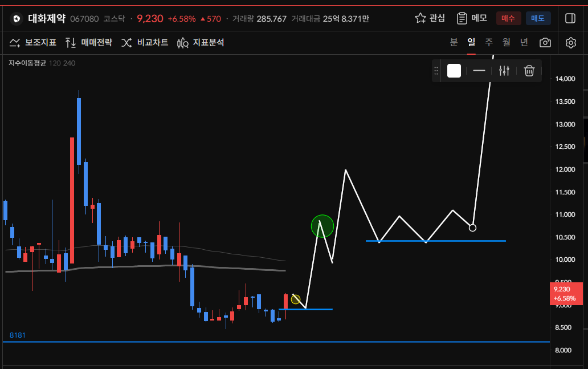Image resolution: width=588 pixels, height=369 pixels.
Task: Click moving average period 120
Action: 55,63
